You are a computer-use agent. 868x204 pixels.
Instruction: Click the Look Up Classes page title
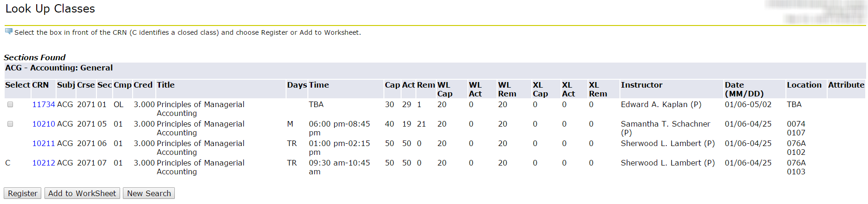[x=50, y=9]
